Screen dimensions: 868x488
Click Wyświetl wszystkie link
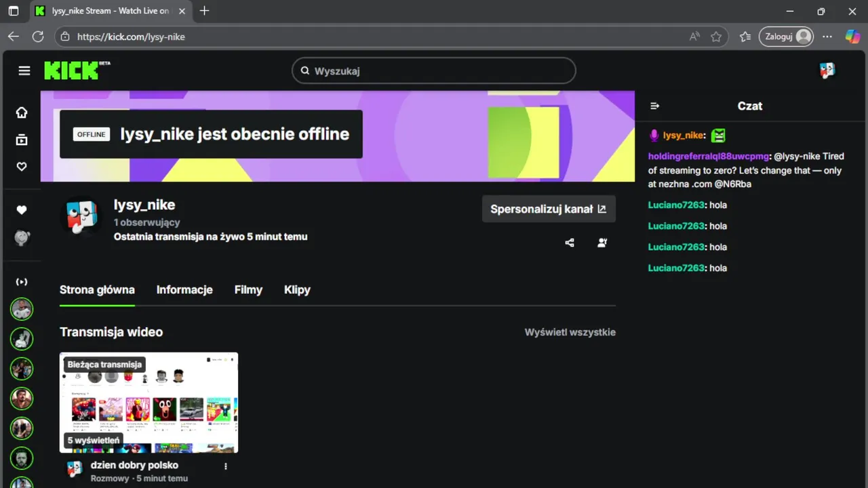[570, 332]
